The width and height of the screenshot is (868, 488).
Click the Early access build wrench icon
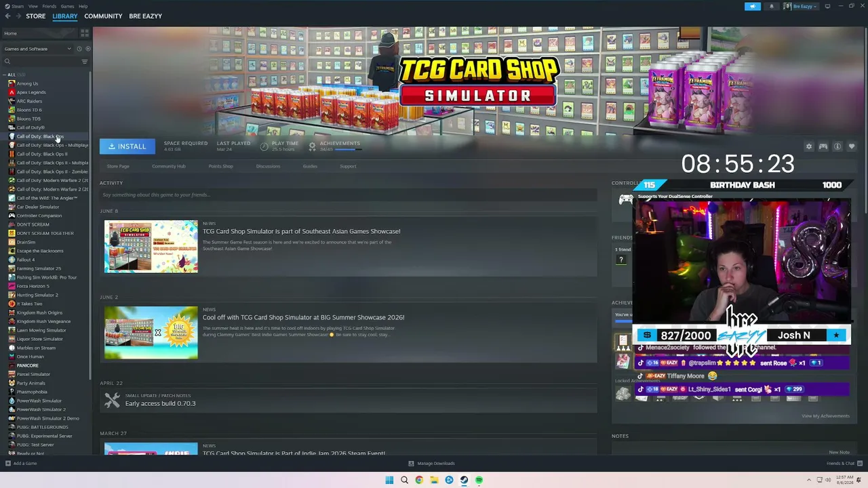pos(112,401)
